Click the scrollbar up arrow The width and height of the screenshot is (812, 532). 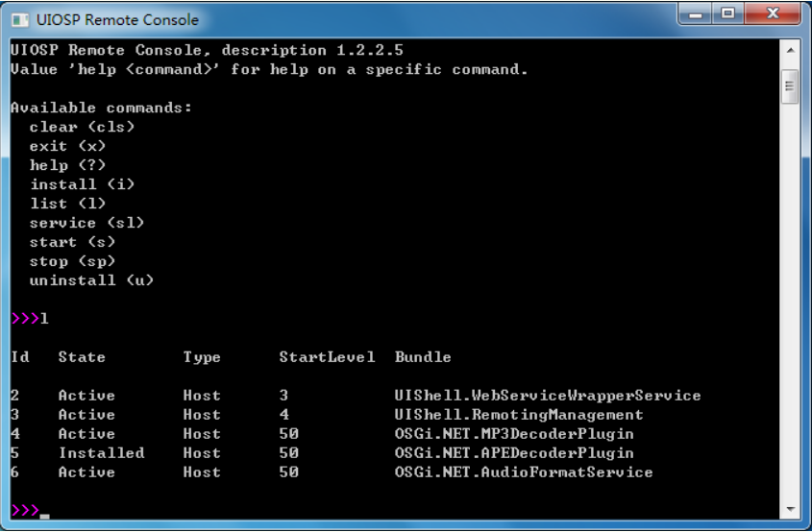tap(790, 50)
